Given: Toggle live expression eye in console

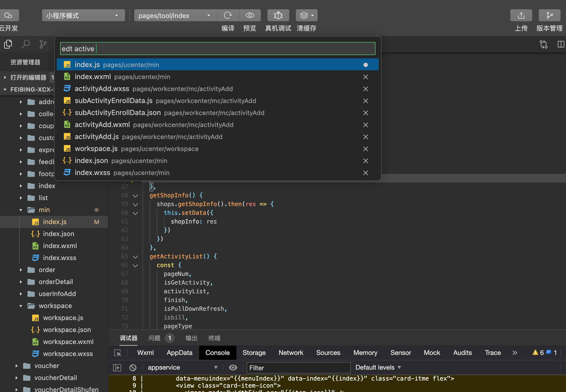Looking at the screenshot, I should click(233, 368).
